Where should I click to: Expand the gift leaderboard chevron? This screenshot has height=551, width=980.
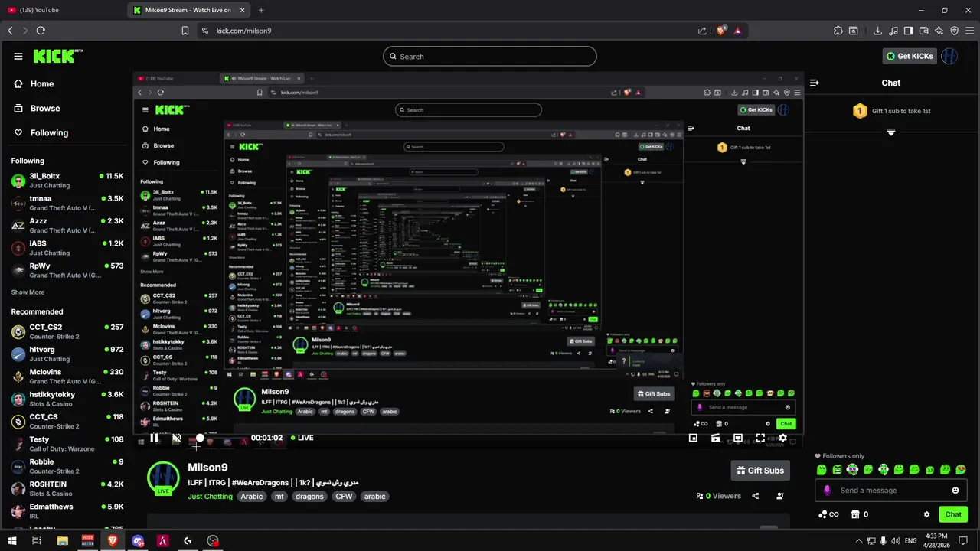tap(890, 132)
